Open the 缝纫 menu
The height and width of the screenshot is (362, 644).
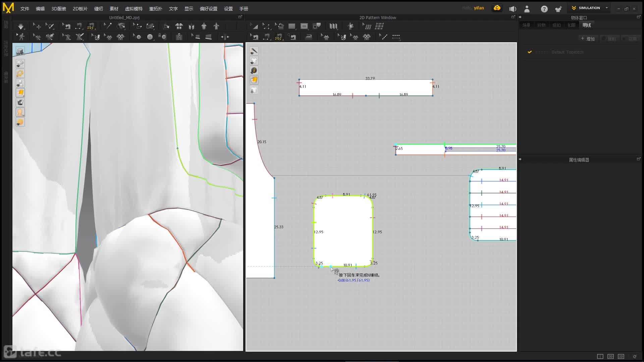click(x=99, y=9)
